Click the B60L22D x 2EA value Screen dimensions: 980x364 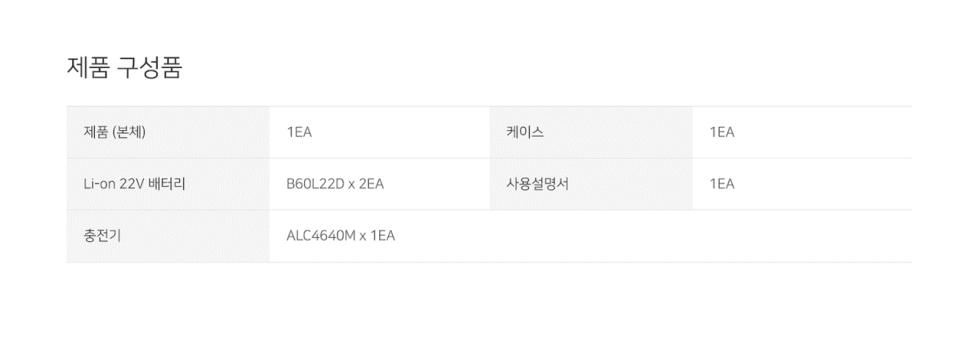pyautogui.click(x=335, y=184)
